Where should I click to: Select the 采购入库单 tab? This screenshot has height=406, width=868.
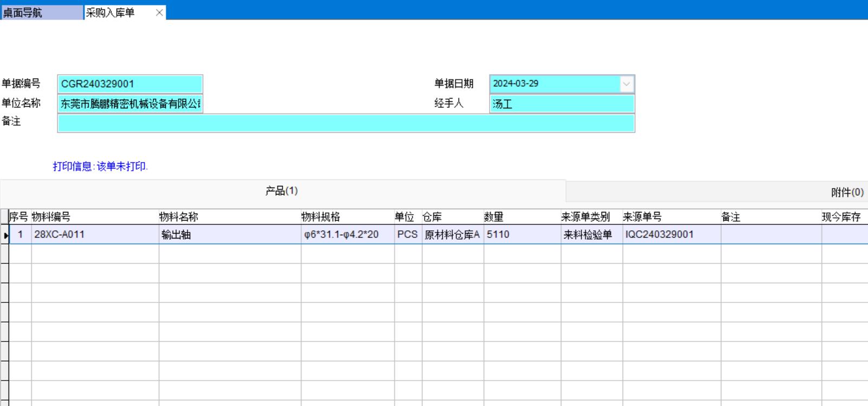(114, 12)
